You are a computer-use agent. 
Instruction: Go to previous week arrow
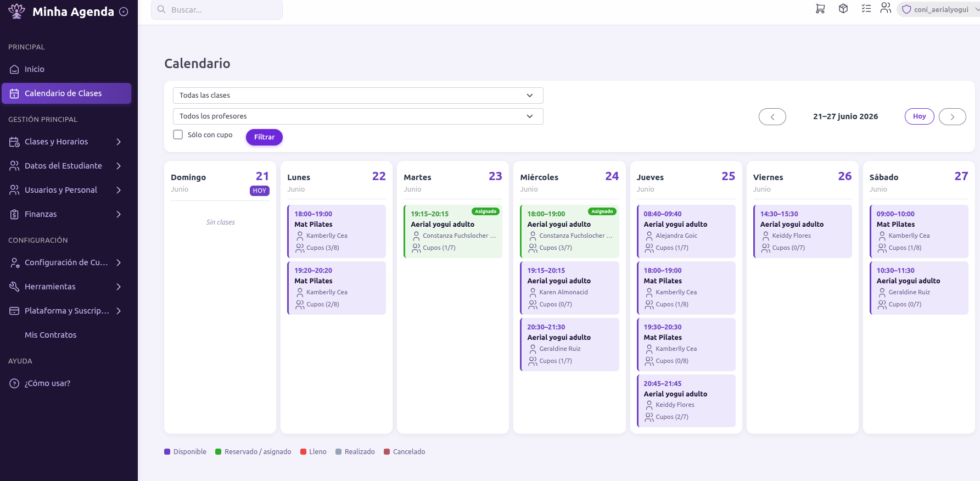click(772, 117)
